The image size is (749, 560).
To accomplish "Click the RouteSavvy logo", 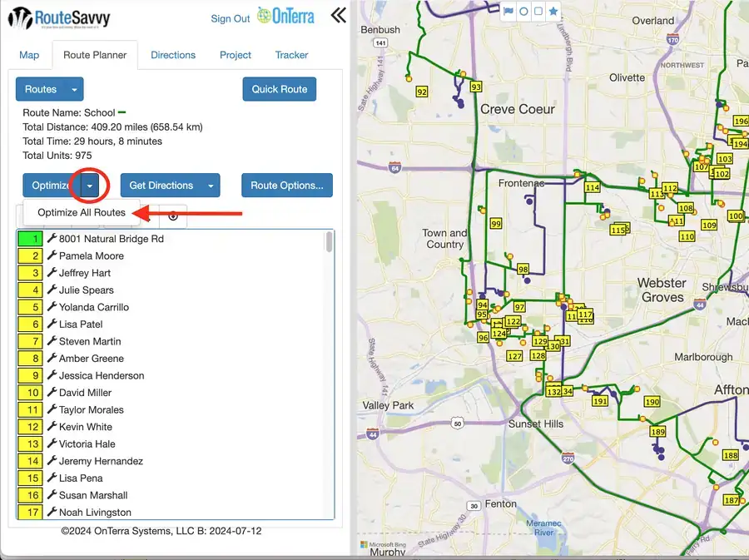I will tap(59, 18).
